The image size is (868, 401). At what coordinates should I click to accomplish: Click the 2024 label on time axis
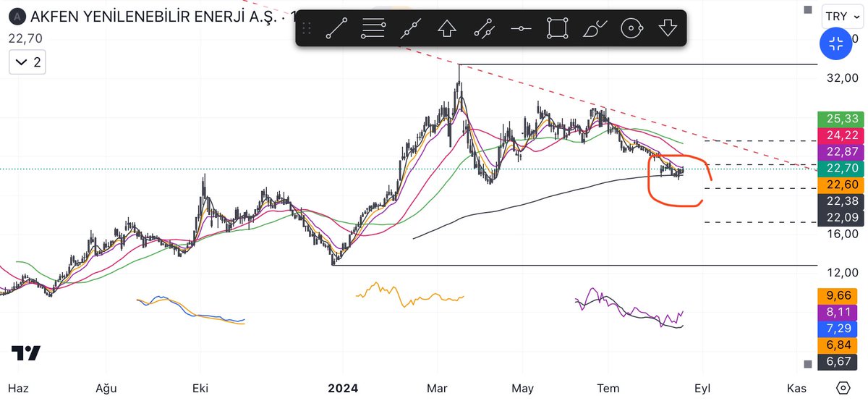tap(343, 389)
